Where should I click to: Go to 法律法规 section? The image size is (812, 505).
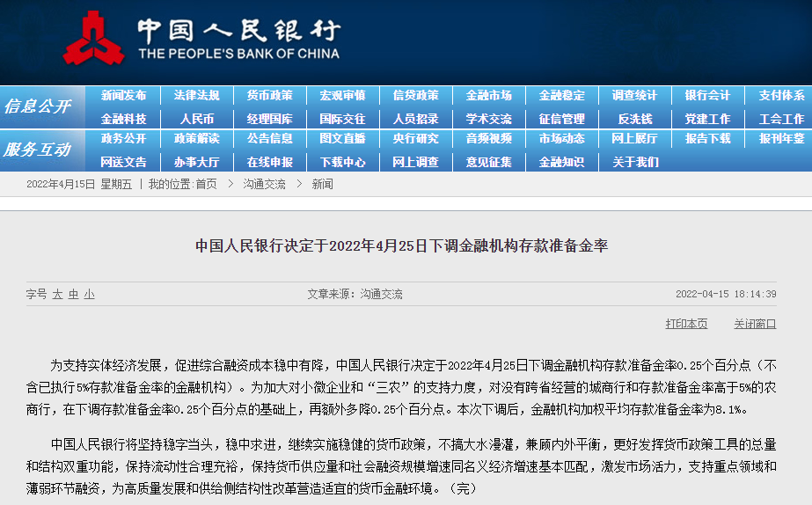point(196,96)
